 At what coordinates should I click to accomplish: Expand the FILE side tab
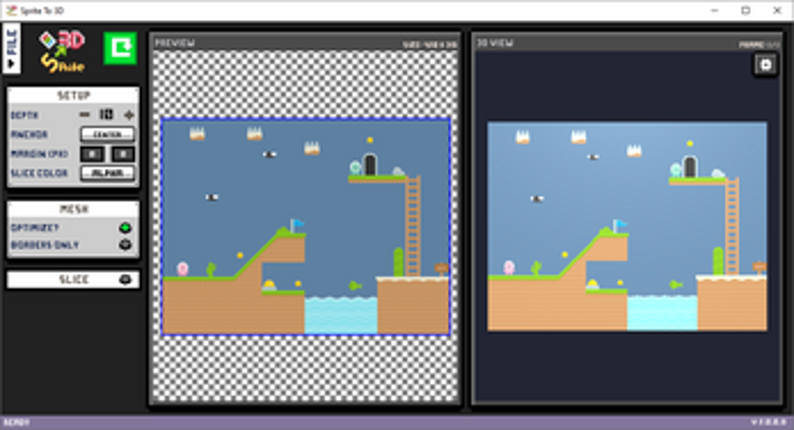(11, 49)
